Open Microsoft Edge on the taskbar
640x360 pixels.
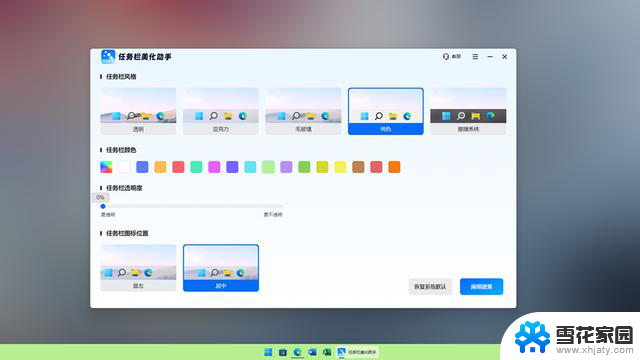297,352
